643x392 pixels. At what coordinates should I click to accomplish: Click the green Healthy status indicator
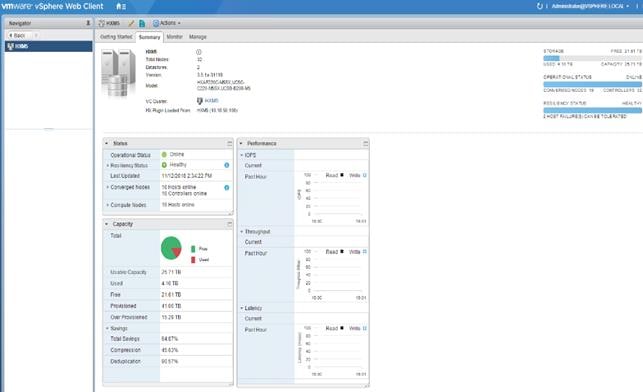[x=164, y=165]
